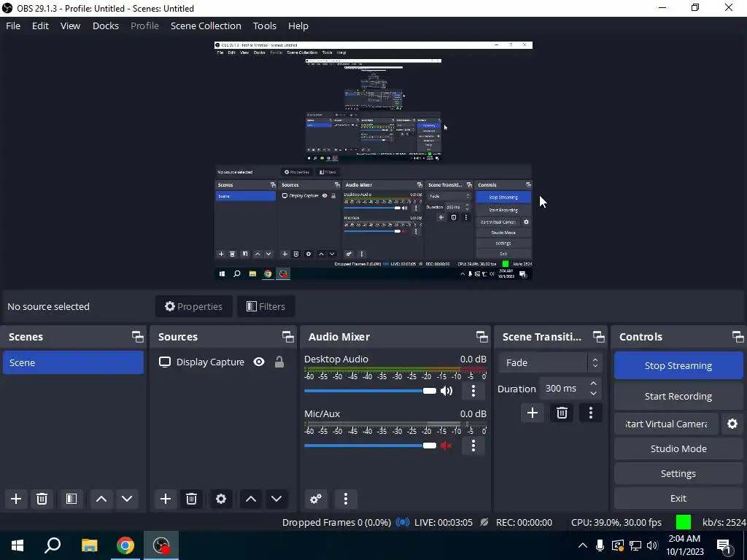Screen dimensions: 747x560
Task: Start the Virtual Camera
Action: click(666, 424)
